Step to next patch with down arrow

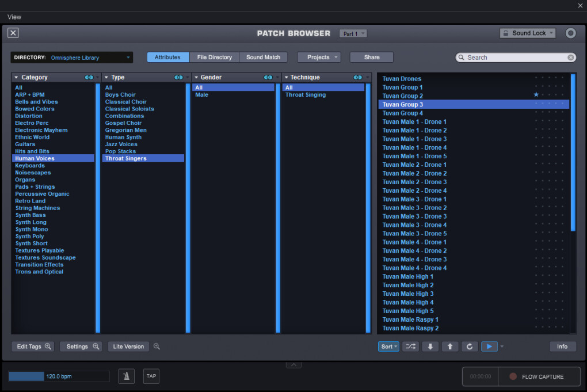pos(430,347)
